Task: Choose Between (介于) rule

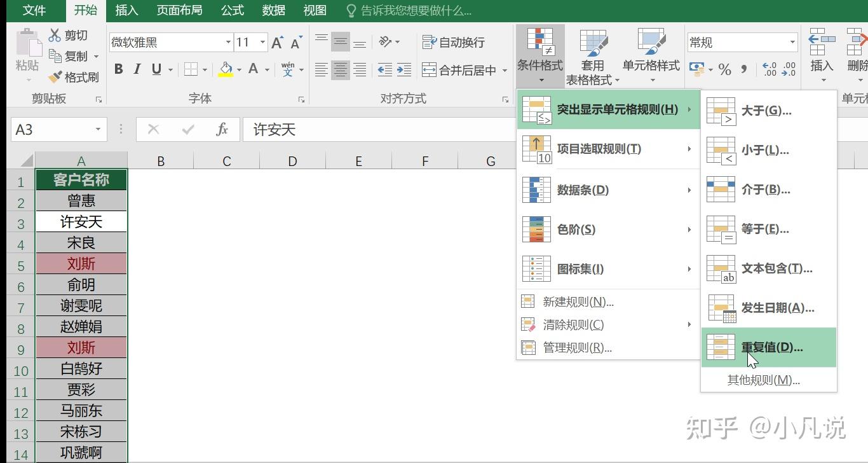Action: coord(769,190)
